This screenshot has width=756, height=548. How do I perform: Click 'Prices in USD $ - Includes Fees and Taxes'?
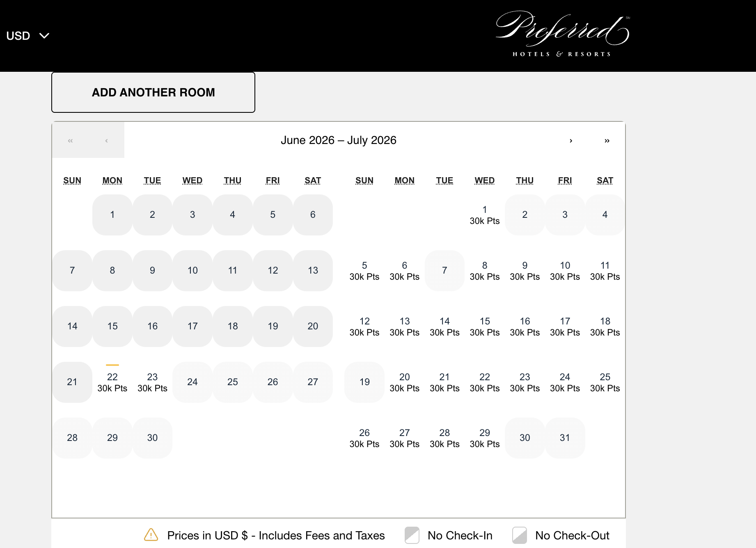[x=276, y=536]
